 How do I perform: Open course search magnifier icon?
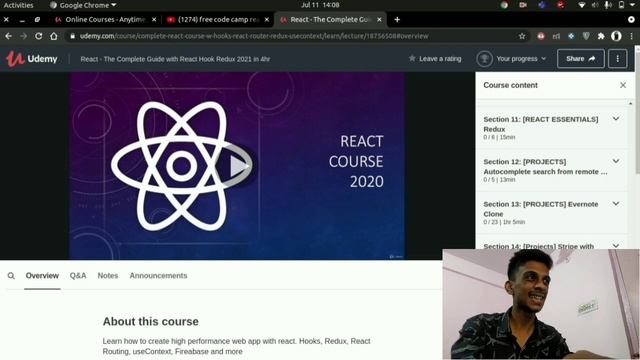click(11, 276)
